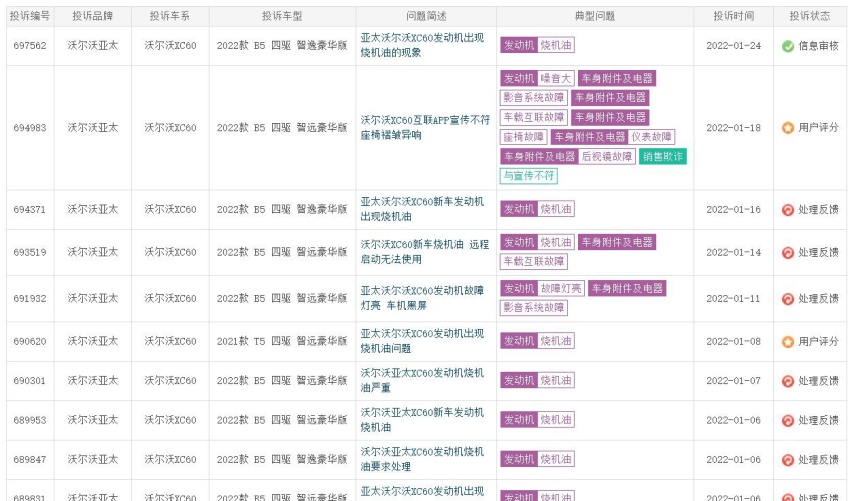Click the orange status icon for complaint 694983
The image size is (852, 501).
coord(787,128)
